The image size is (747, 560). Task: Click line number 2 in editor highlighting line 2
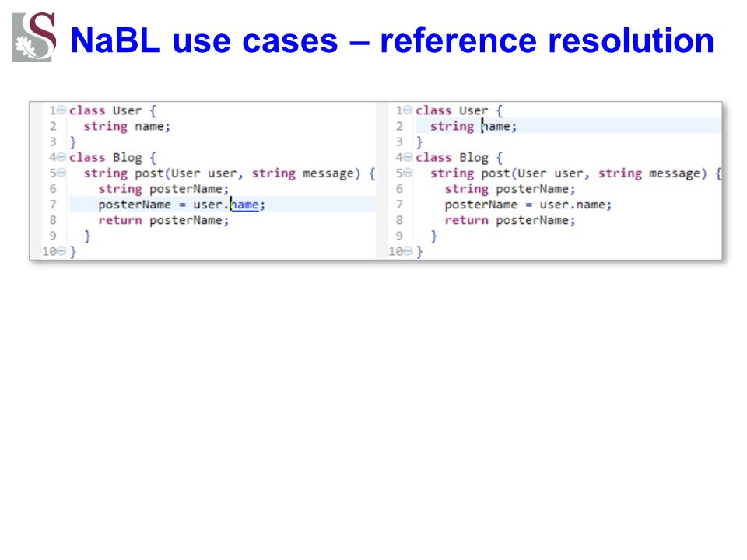click(x=399, y=126)
